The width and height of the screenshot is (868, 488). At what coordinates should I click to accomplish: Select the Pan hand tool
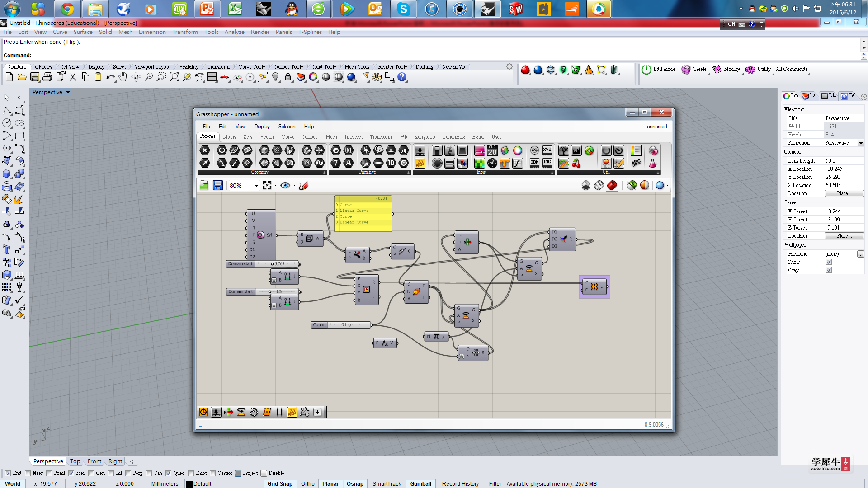[123, 77]
